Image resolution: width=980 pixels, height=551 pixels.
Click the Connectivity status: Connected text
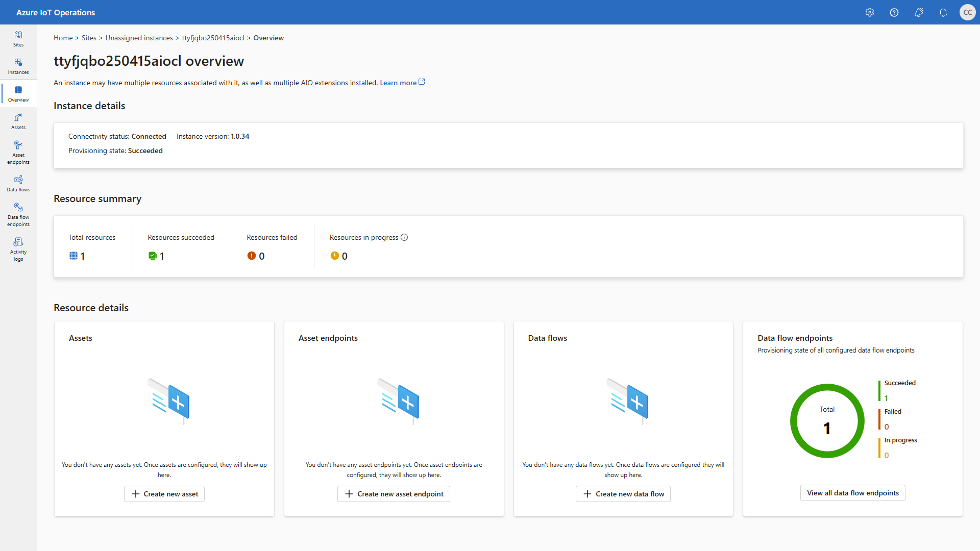[117, 136]
